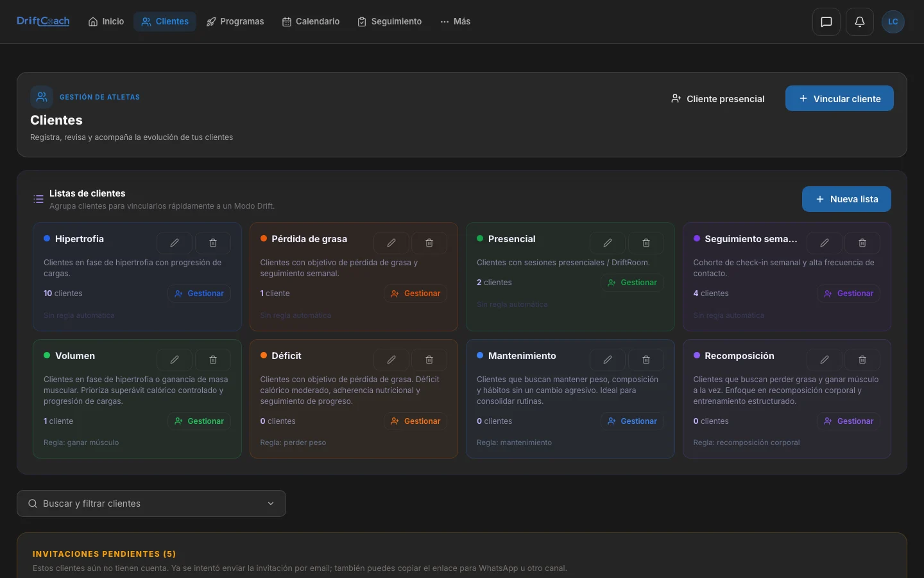Screen dimensions: 924x578
Task: Click the Invitaciones pendientes (5) heading
Action: pos(104,554)
